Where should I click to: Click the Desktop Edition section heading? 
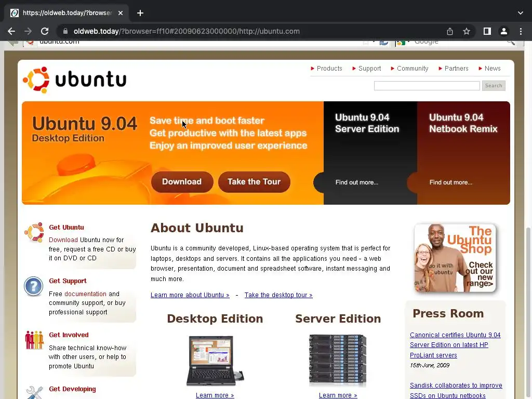pyautogui.click(x=215, y=319)
